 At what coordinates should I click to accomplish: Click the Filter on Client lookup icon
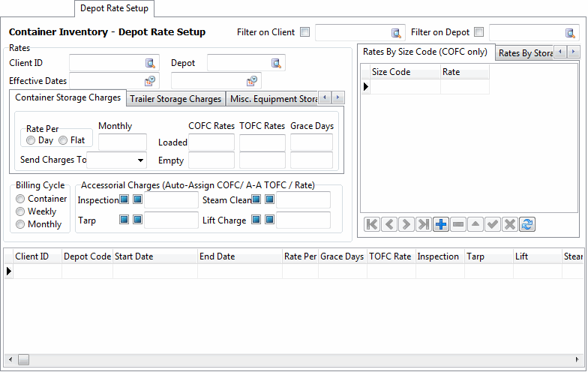pyautogui.click(x=396, y=32)
